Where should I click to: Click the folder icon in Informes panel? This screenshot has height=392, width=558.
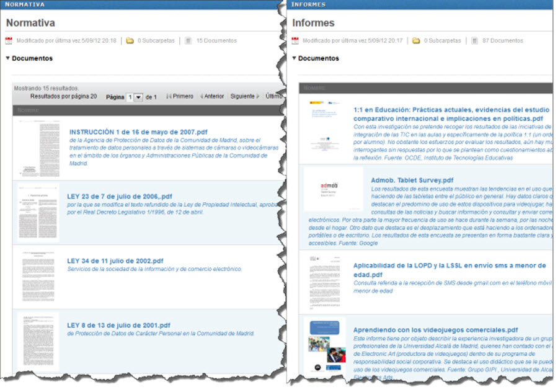tap(416, 41)
